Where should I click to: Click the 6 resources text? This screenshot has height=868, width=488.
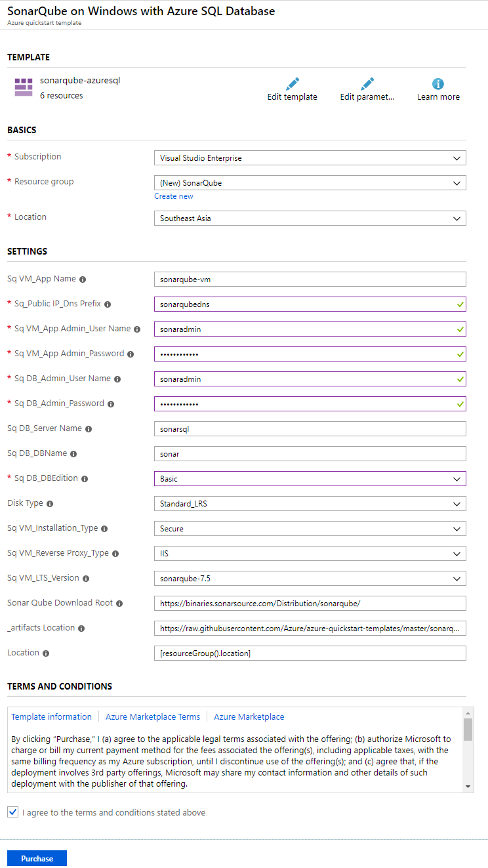(x=62, y=96)
